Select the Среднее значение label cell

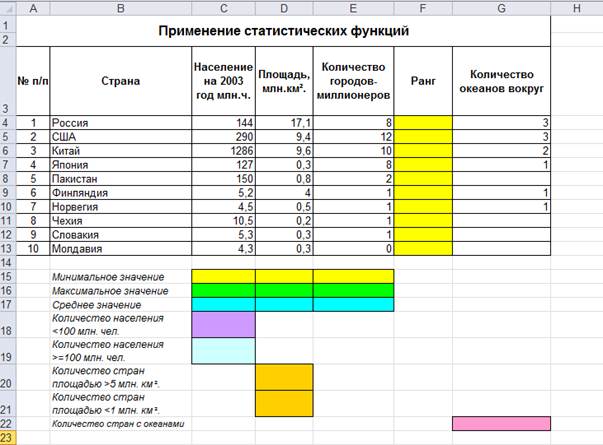coord(121,305)
